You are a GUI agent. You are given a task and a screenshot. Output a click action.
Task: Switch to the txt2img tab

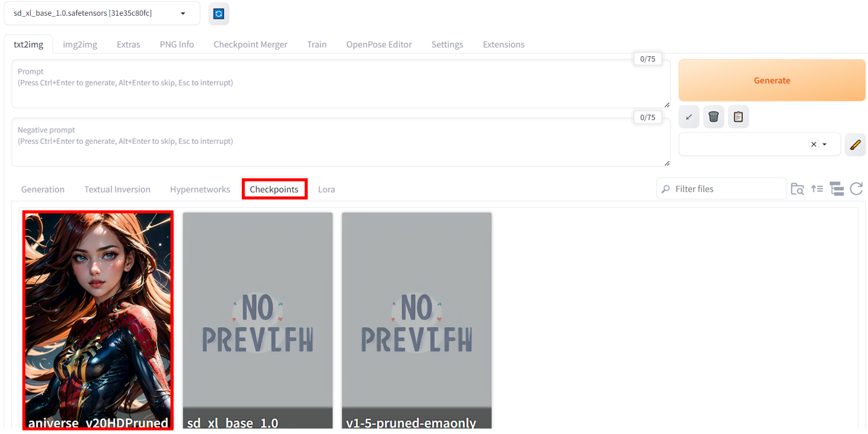(x=28, y=44)
